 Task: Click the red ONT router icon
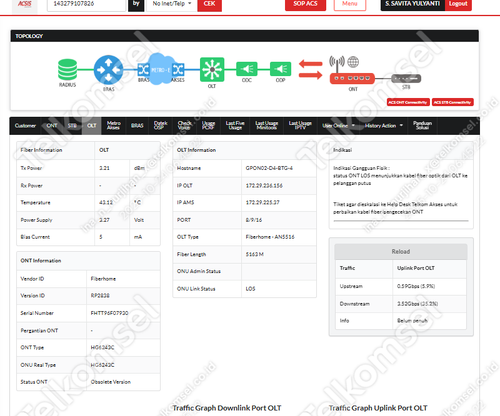[x=352, y=78]
